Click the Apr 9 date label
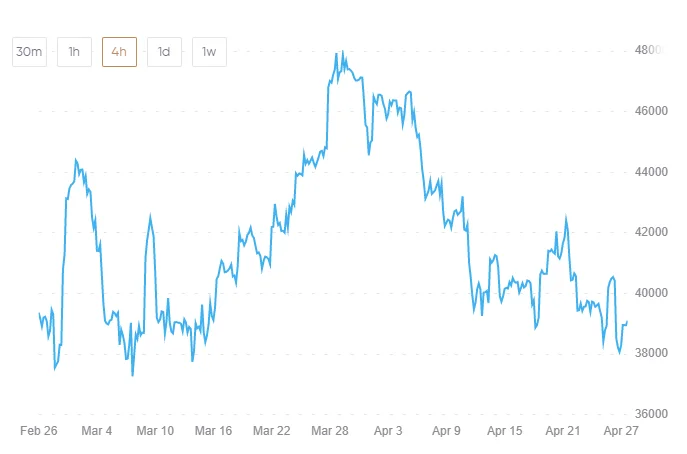Viewport: 687px width, 454px height. (x=445, y=430)
